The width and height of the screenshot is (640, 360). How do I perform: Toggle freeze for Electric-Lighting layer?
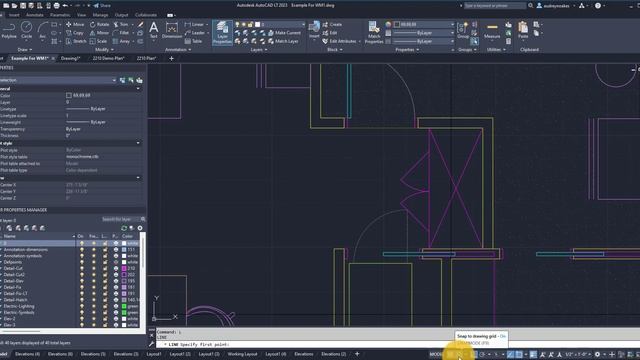(93, 306)
